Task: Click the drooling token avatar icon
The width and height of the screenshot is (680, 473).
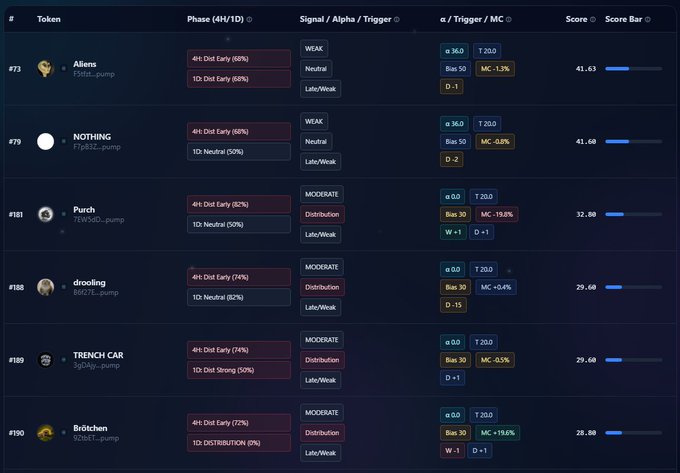Action: tap(46, 287)
